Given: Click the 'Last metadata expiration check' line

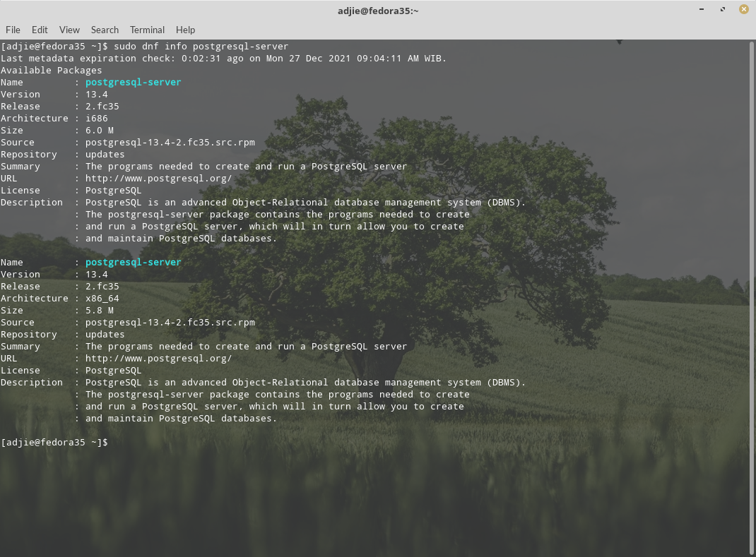Looking at the screenshot, I should (x=224, y=59).
